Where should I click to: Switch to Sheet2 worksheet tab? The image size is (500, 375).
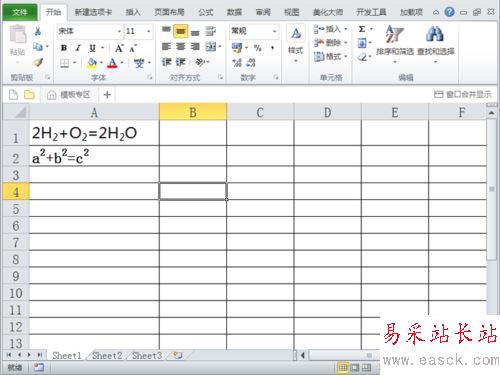click(x=107, y=356)
